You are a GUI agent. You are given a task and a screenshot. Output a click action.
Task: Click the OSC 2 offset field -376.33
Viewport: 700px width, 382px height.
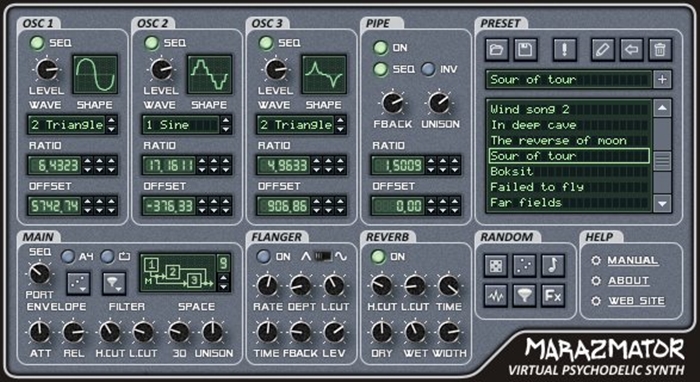[169, 206]
